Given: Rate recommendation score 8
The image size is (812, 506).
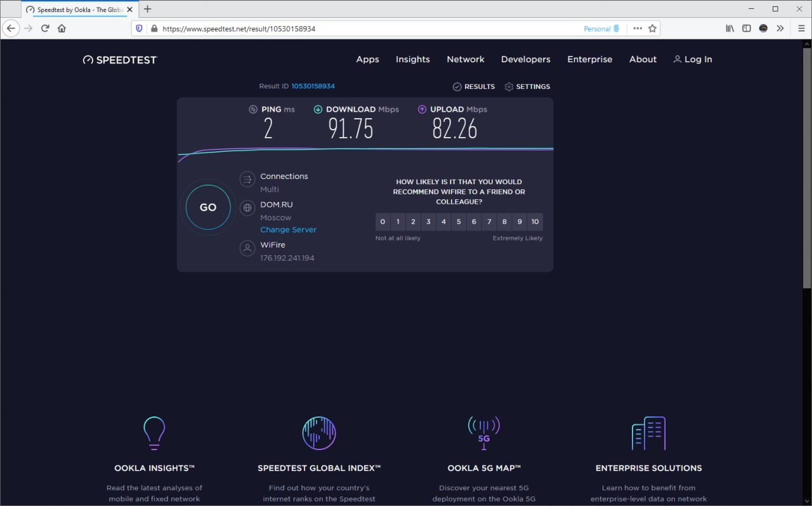Looking at the screenshot, I should click(504, 222).
